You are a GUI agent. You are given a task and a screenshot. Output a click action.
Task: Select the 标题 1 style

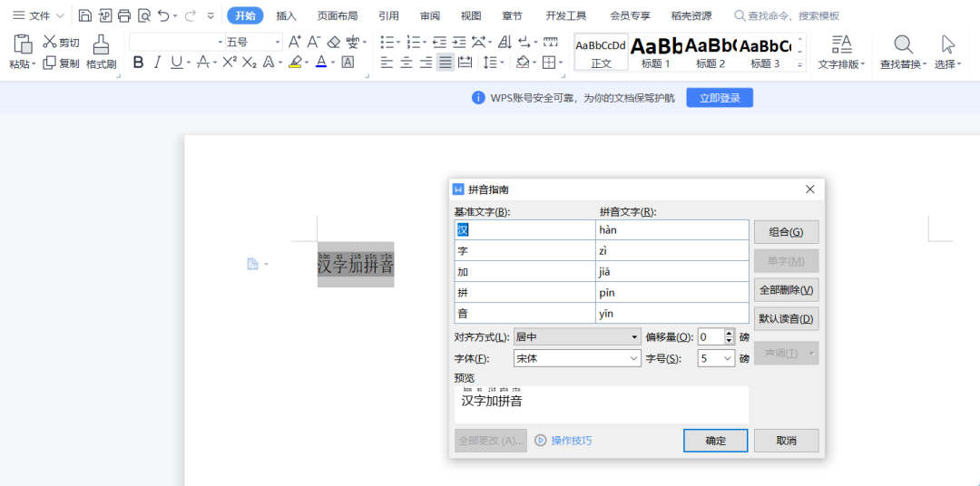656,52
